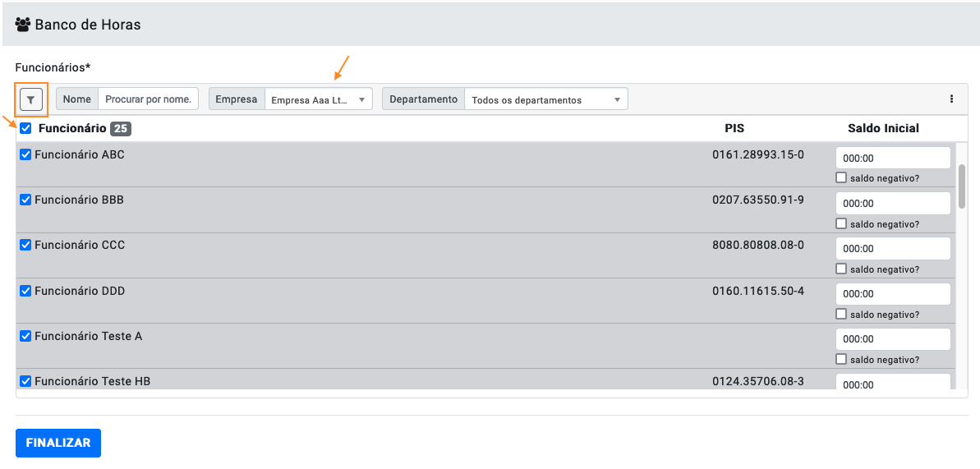Screen dimensions: 980x469
Task: Toggle the select-all Funcionário checkbox
Action: click(25, 129)
